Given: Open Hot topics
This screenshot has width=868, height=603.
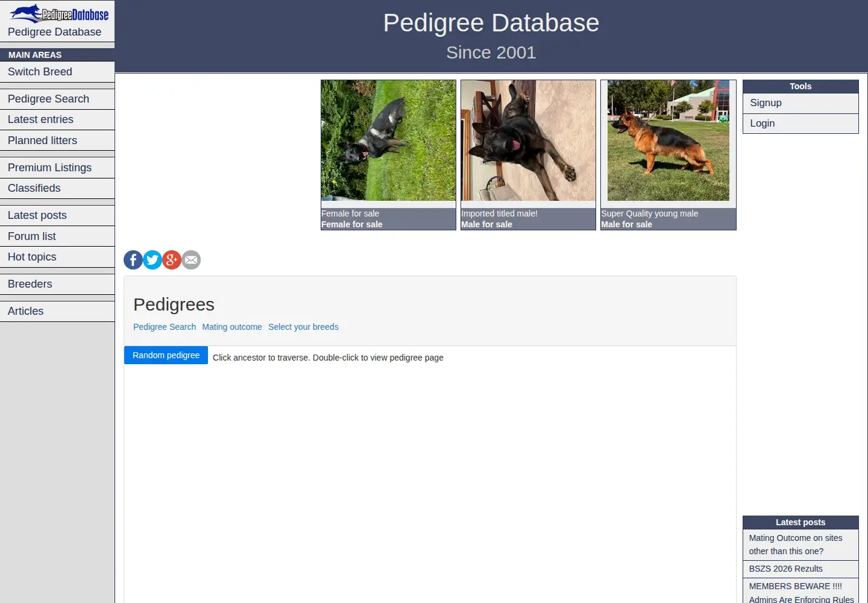Looking at the screenshot, I should click(57, 257).
